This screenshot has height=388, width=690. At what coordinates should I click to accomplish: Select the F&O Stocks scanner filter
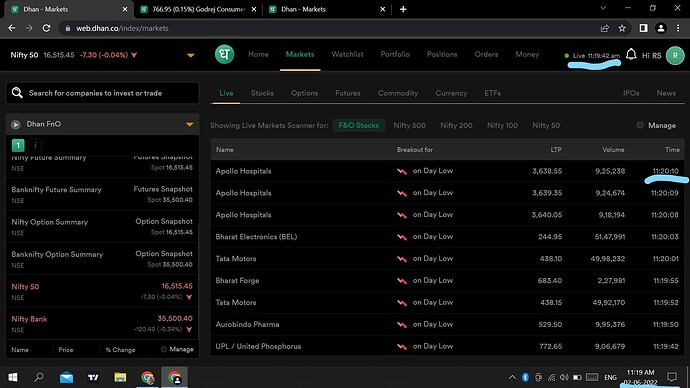[359, 125]
